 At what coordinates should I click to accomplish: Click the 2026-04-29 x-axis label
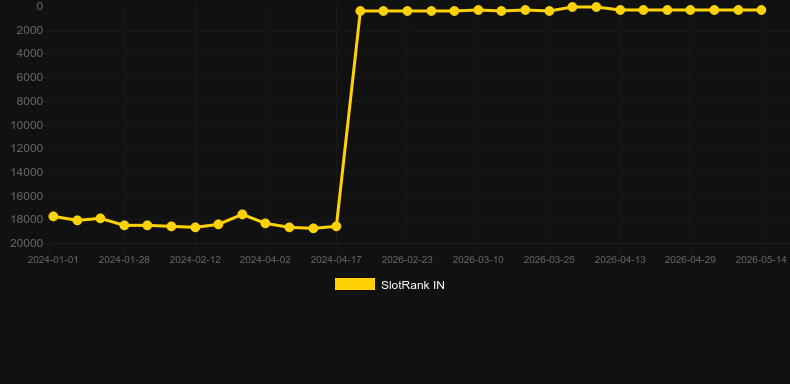690,260
